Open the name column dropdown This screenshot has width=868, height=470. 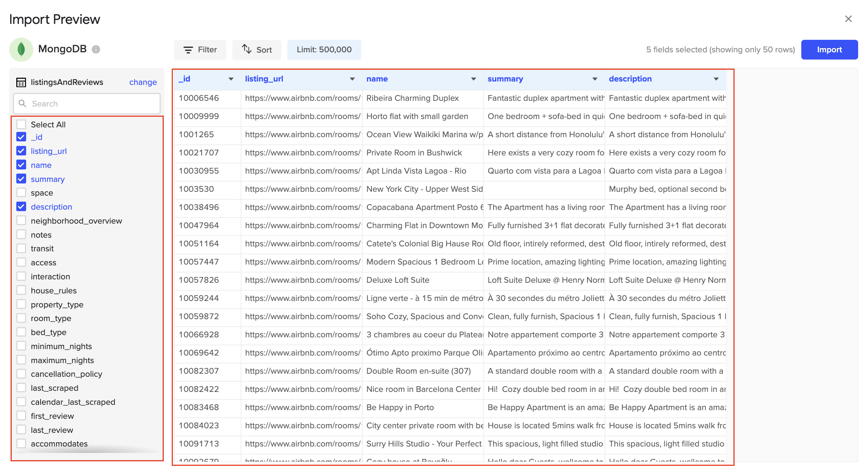(x=473, y=79)
